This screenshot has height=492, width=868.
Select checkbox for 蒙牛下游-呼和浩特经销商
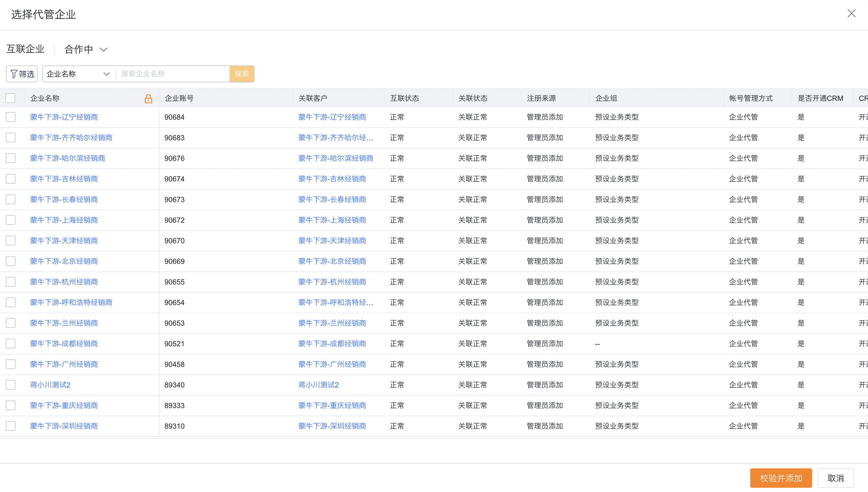pyautogui.click(x=11, y=302)
